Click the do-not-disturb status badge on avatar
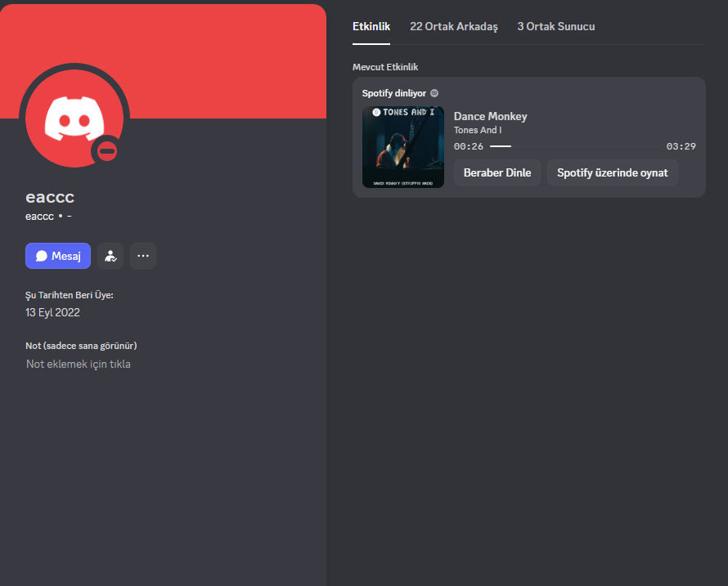728x586 pixels. coord(107,151)
